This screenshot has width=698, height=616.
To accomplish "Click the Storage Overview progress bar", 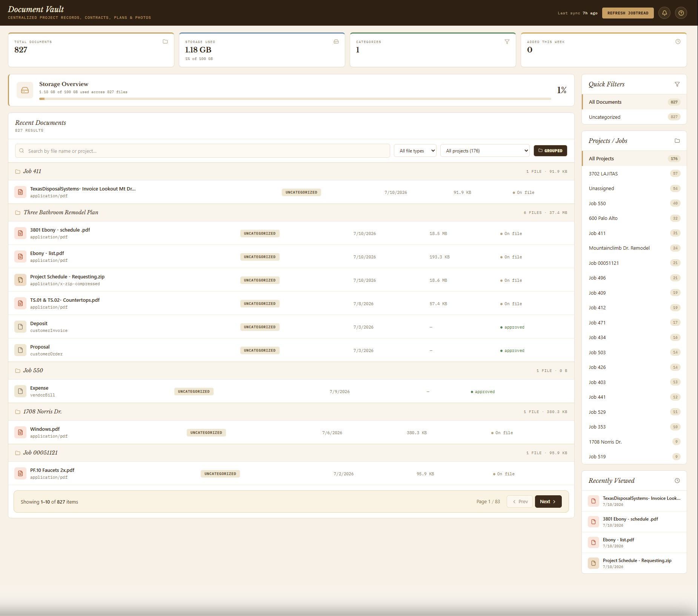I will [295, 99].
